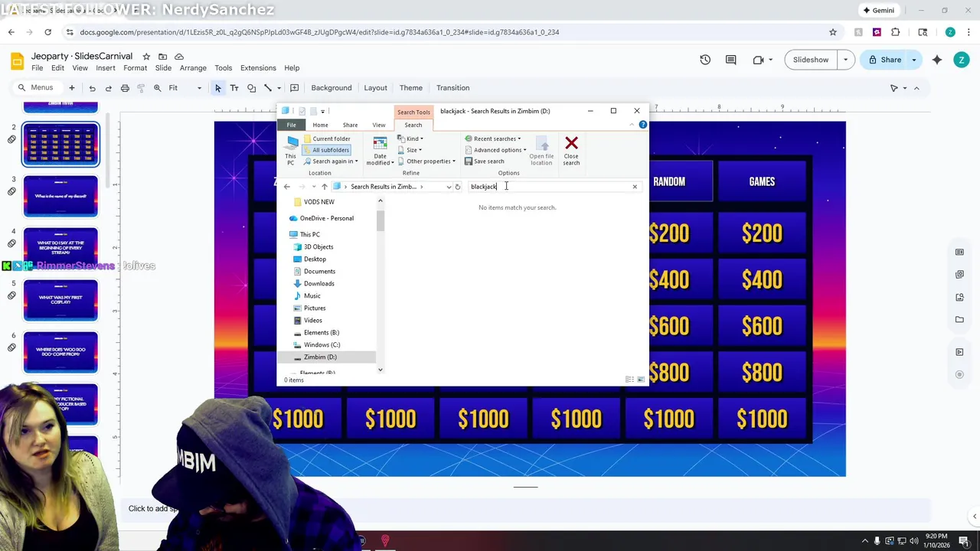This screenshot has height=551, width=980.
Task: Switch to Explorer Home tab
Action: click(320, 125)
